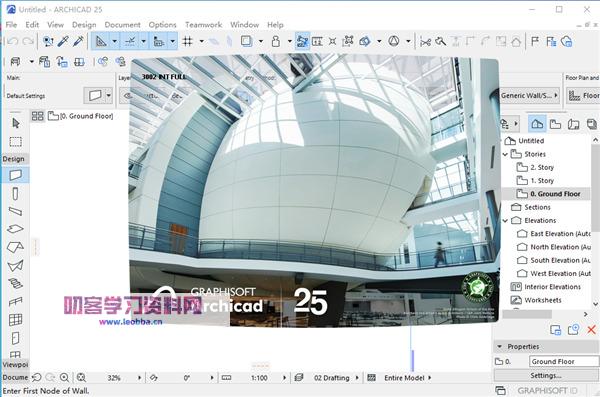Viewport: 600px width, 397px height.
Task: Click the Zoom In magnifier in bottom bar
Action: (64, 377)
